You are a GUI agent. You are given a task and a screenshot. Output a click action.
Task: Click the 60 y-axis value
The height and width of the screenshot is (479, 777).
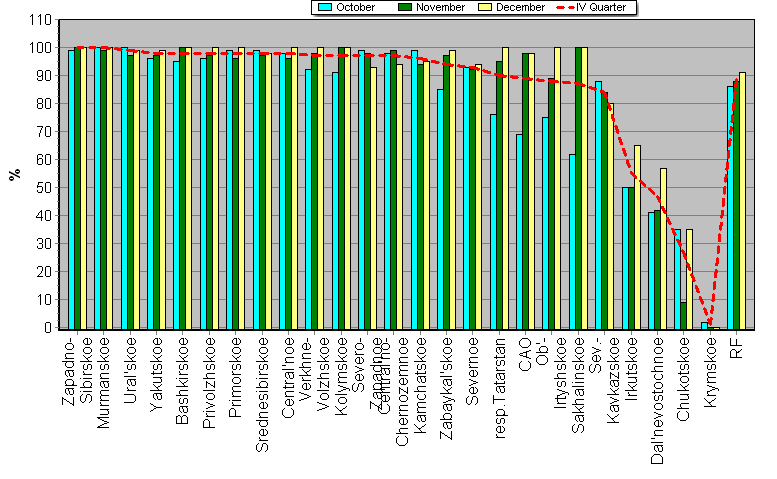pyautogui.click(x=44, y=160)
